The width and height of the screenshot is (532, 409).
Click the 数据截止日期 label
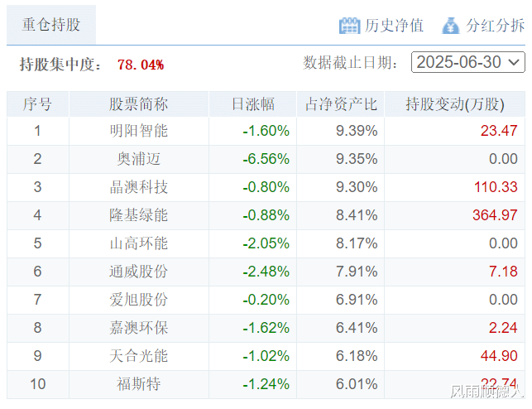[x=350, y=63]
